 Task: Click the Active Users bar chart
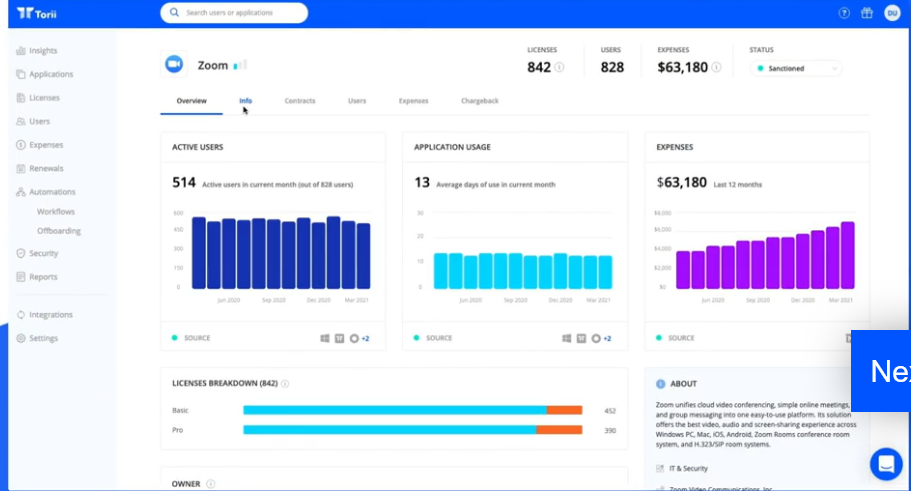pyautogui.click(x=281, y=253)
